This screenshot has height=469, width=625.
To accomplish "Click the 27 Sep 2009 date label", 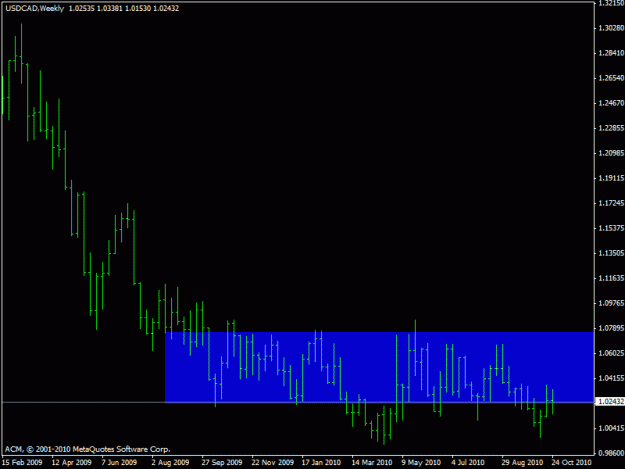I will [x=222, y=463].
